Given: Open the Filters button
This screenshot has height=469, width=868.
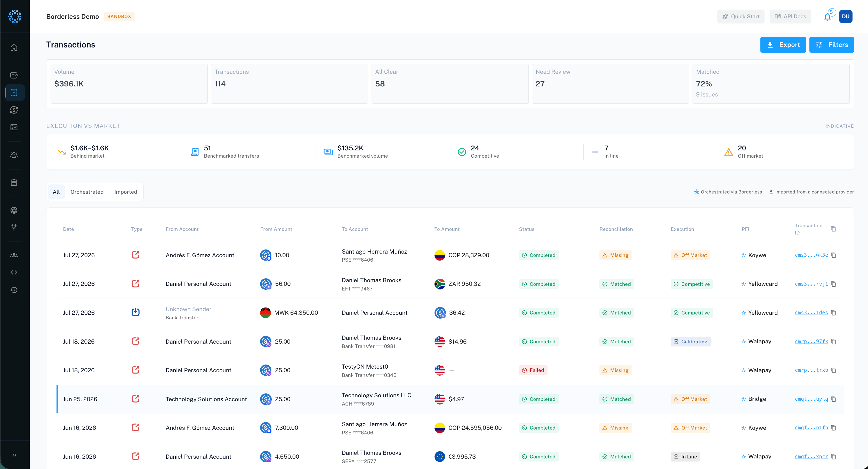Looking at the screenshot, I should click(831, 45).
